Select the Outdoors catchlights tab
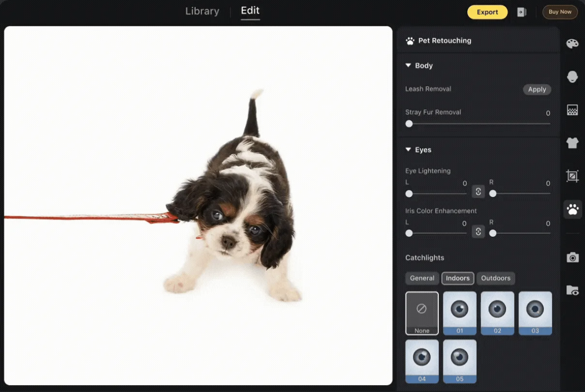585x392 pixels. click(x=495, y=278)
